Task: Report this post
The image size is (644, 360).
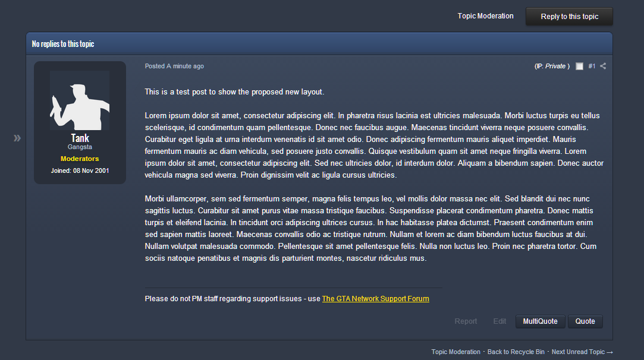Action: click(x=466, y=321)
